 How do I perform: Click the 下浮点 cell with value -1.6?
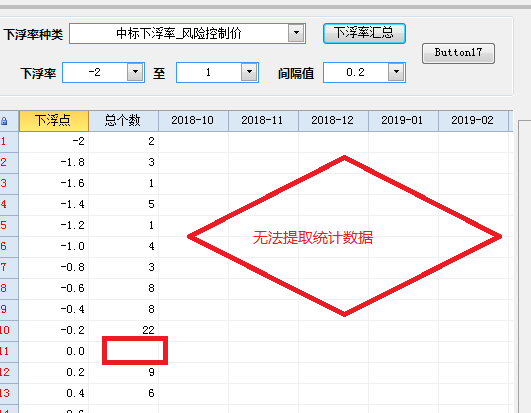tap(54, 183)
